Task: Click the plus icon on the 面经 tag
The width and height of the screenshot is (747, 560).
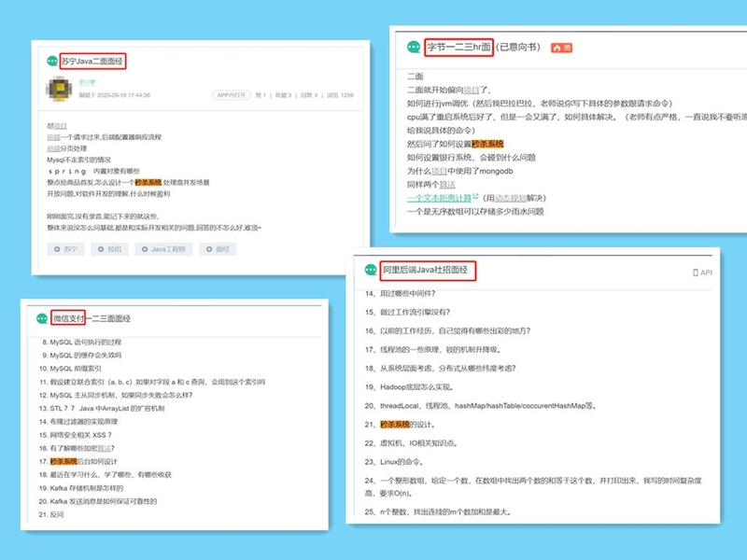Action: (209, 249)
